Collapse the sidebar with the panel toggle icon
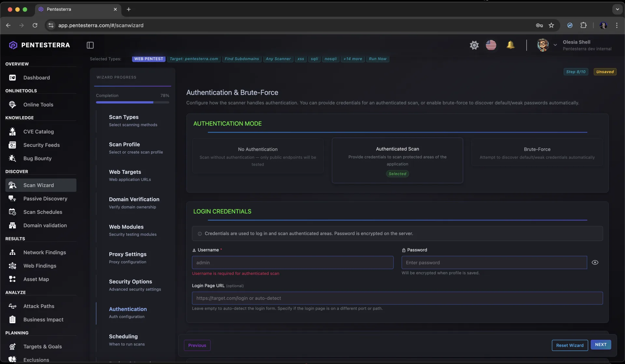Image resolution: width=625 pixels, height=364 pixels. coord(90,45)
